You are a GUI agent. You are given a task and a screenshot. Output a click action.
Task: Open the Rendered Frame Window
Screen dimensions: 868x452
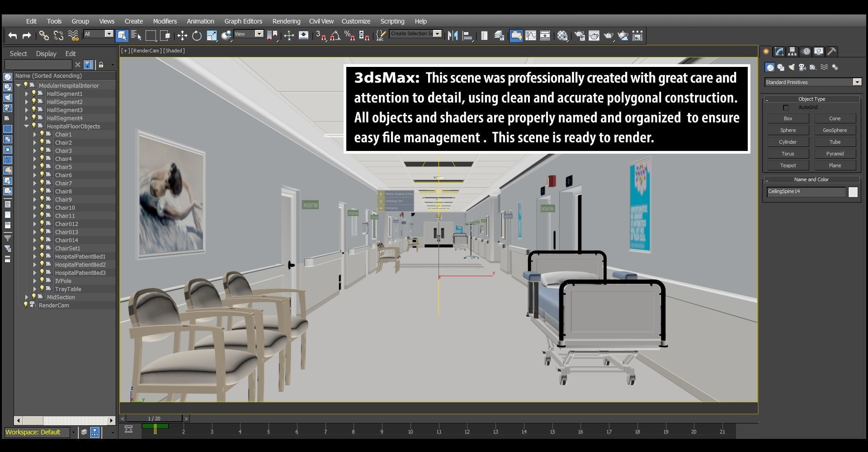click(x=594, y=35)
